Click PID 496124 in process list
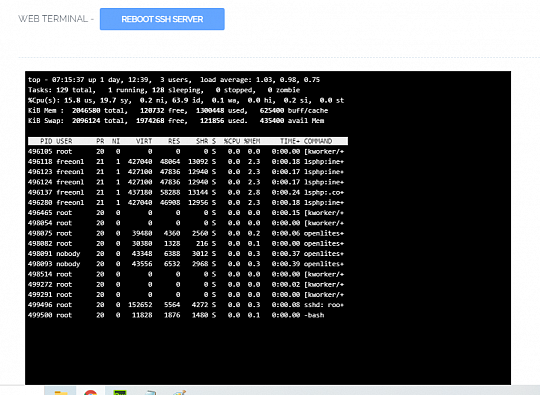Image resolution: width=540 pixels, height=395 pixels. [40, 182]
